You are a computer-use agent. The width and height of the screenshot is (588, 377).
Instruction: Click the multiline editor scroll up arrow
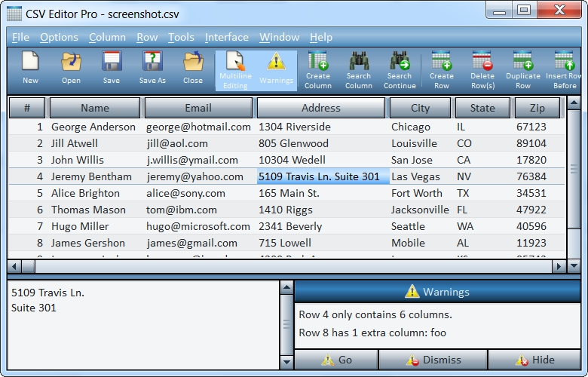(x=286, y=288)
